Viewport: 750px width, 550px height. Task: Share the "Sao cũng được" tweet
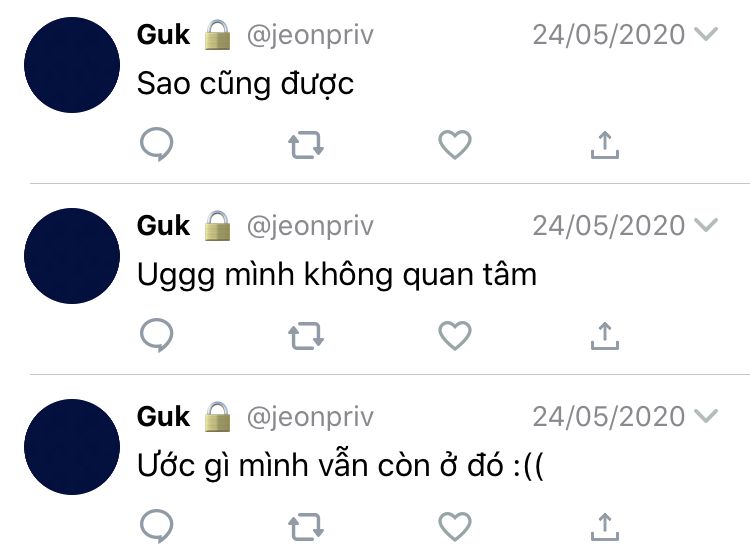coord(605,144)
